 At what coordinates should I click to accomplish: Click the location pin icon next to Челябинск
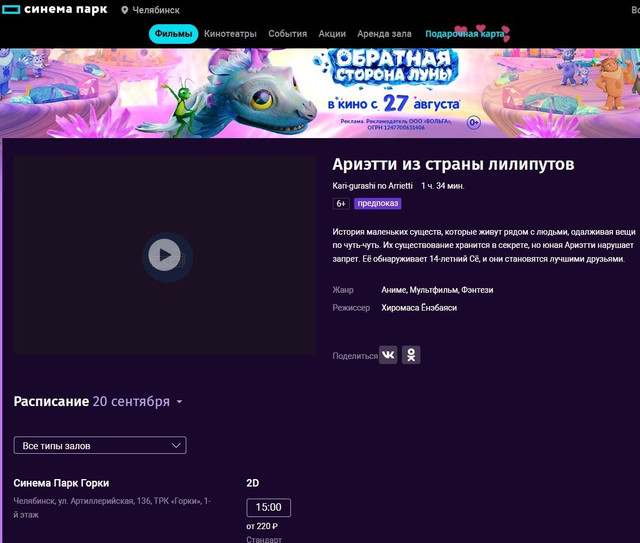pos(124,10)
